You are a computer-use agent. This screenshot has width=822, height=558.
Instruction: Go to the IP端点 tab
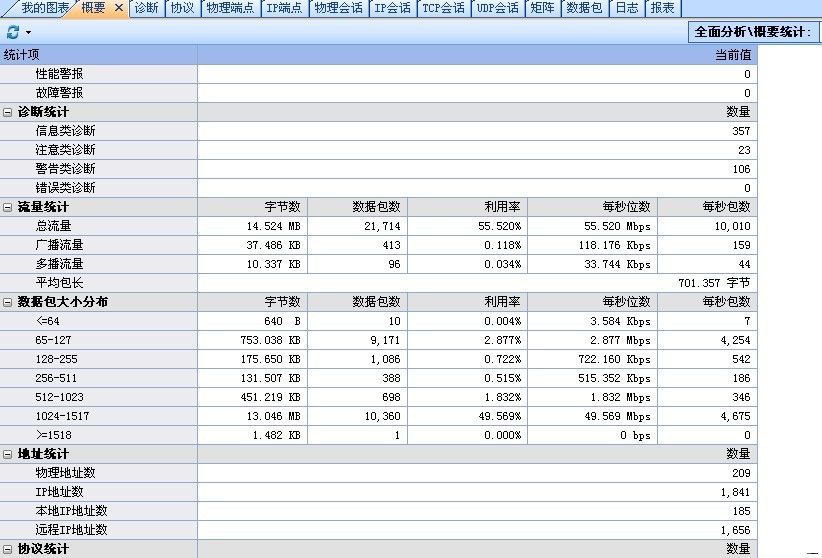(x=284, y=8)
